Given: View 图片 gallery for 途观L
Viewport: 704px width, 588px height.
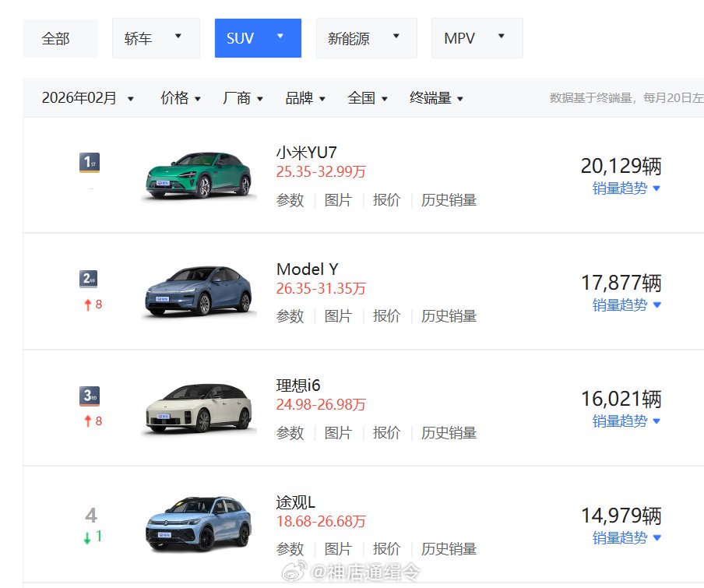Looking at the screenshot, I should (x=339, y=549).
